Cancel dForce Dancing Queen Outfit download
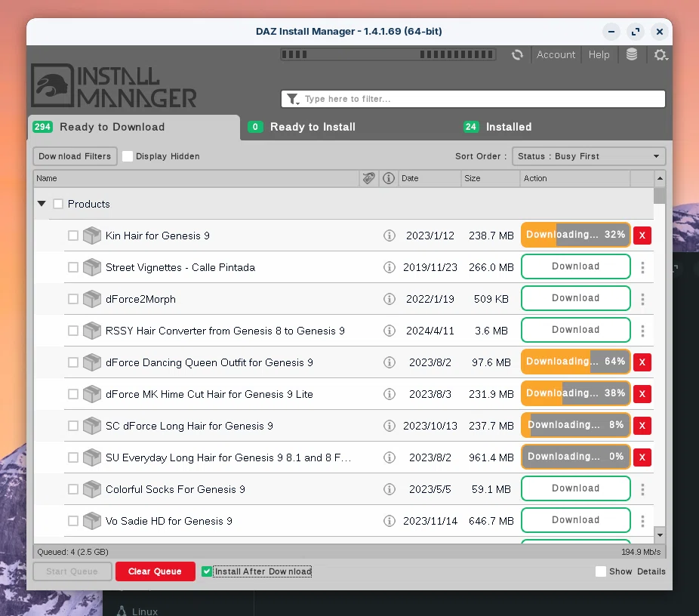699x616 pixels. (x=642, y=362)
